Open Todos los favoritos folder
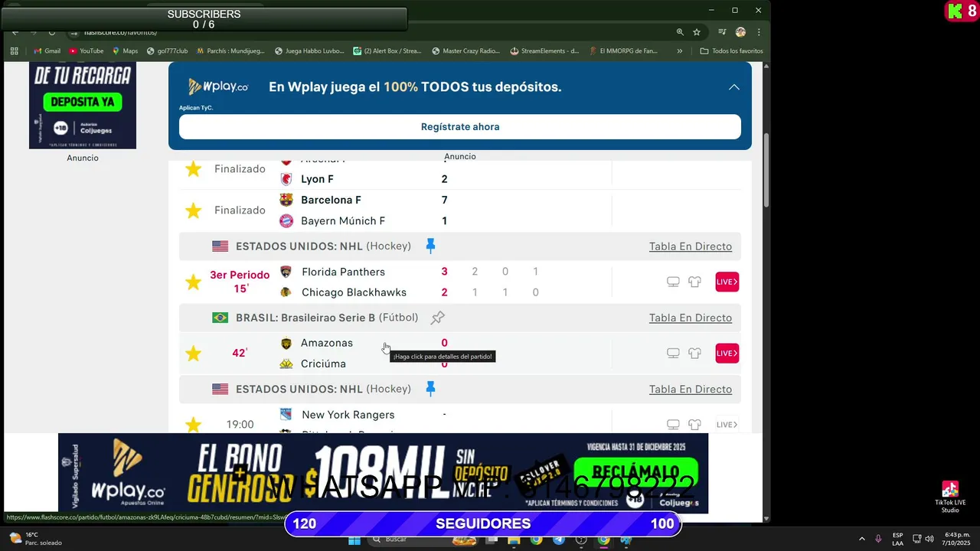Image resolution: width=980 pixels, height=551 pixels. pyautogui.click(x=731, y=51)
